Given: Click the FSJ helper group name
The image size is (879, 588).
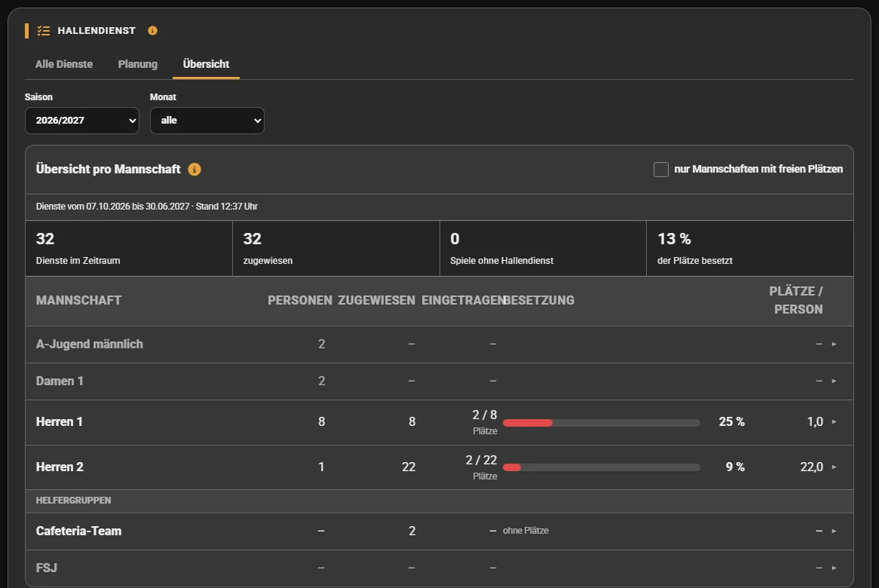Looking at the screenshot, I should click(47, 568).
